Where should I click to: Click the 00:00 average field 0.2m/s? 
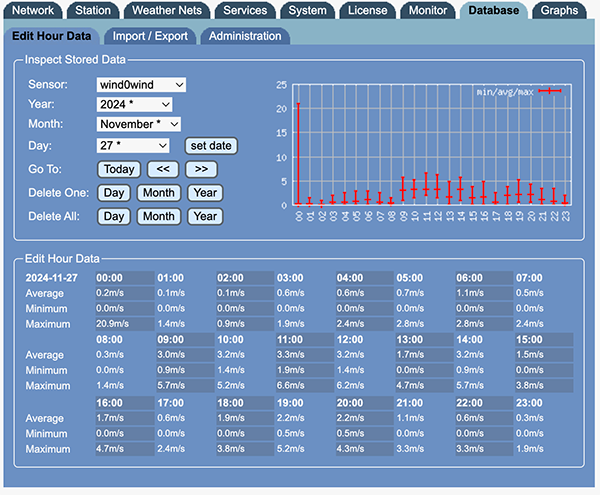pyautogui.click(x=125, y=293)
